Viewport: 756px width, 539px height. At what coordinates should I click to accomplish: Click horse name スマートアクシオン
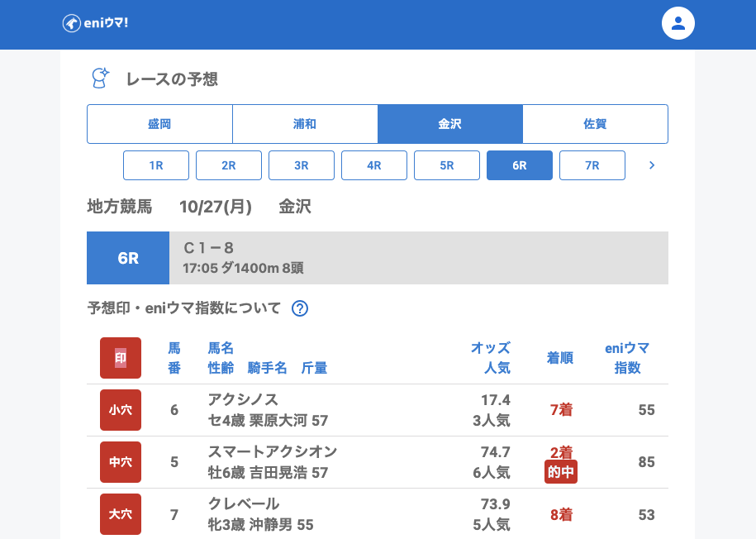point(273,452)
